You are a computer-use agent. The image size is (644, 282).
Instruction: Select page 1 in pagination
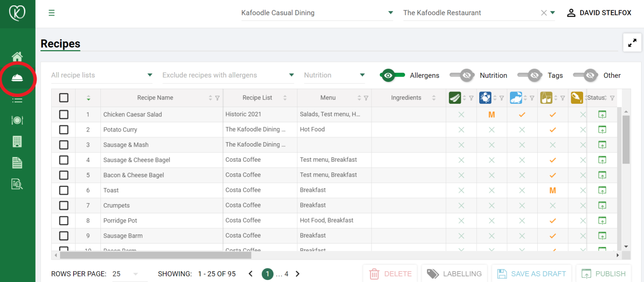coord(267,274)
